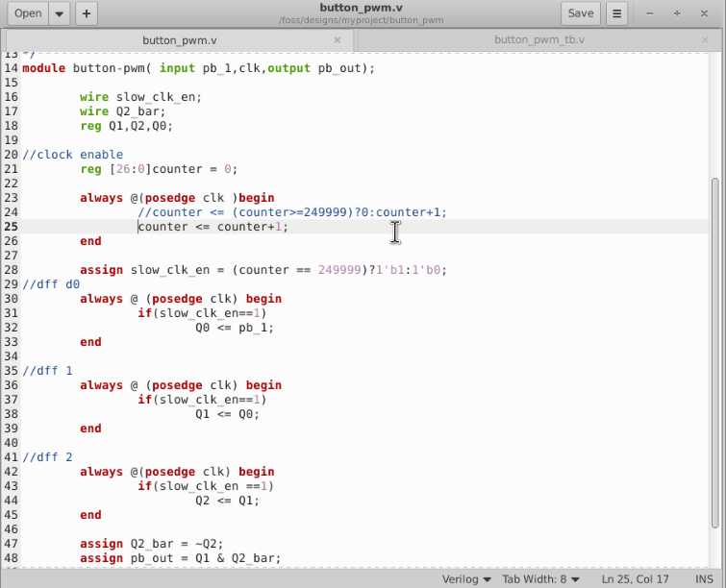Image resolution: width=726 pixels, height=588 pixels.
Task: Open the hamburger menu
Action: (616, 13)
